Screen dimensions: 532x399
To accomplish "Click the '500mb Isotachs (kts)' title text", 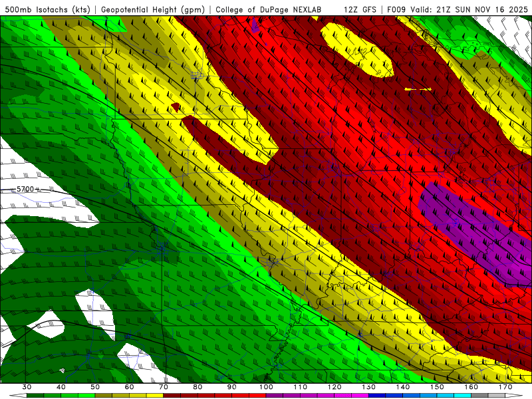I will [47, 9].
